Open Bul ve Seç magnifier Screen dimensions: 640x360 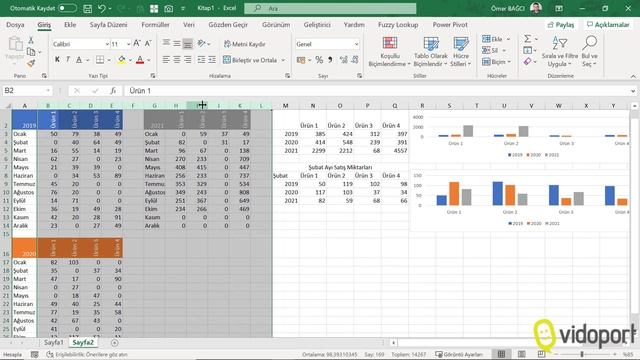[x=589, y=52]
